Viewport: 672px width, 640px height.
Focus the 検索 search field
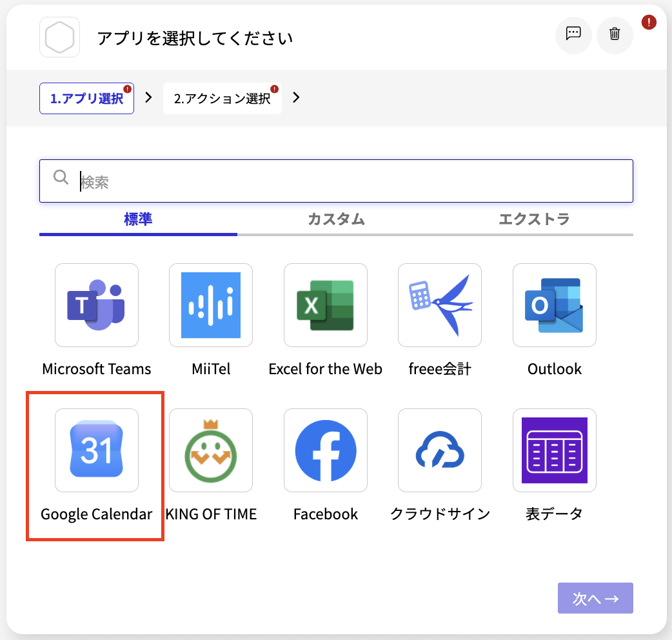[336, 181]
